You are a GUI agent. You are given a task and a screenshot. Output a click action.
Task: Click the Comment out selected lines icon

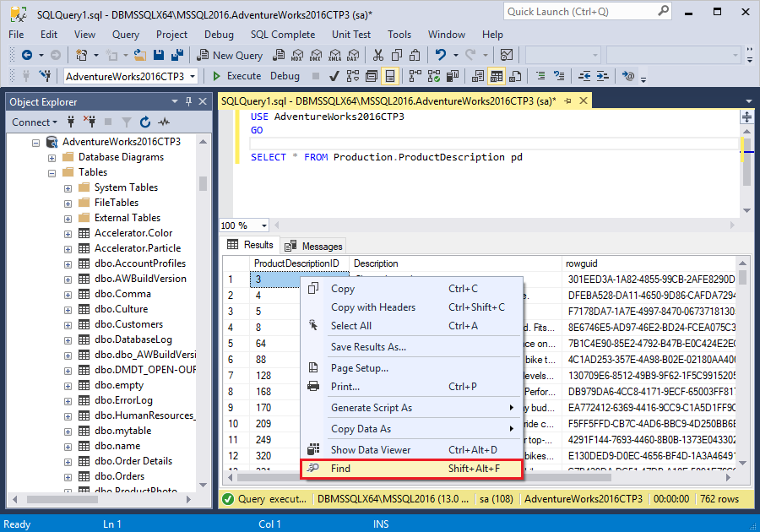540,76
